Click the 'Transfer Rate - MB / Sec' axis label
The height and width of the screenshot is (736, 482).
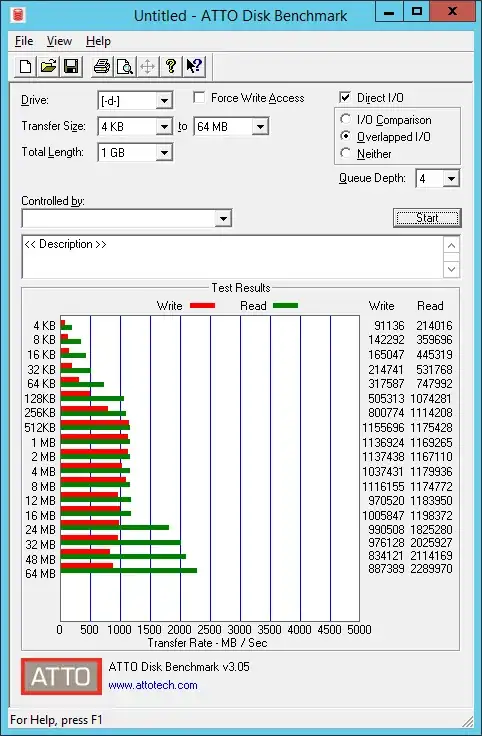[x=207, y=643]
